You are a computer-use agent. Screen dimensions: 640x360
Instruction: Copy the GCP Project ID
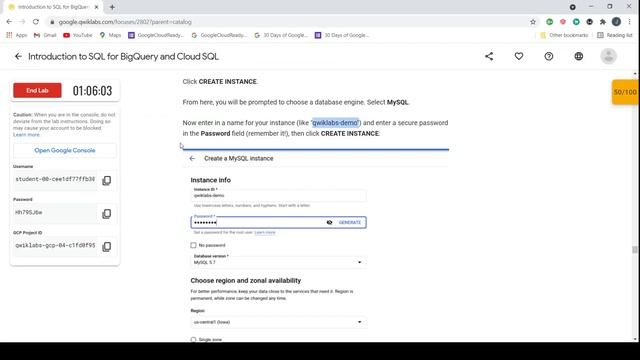tap(107, 247)
